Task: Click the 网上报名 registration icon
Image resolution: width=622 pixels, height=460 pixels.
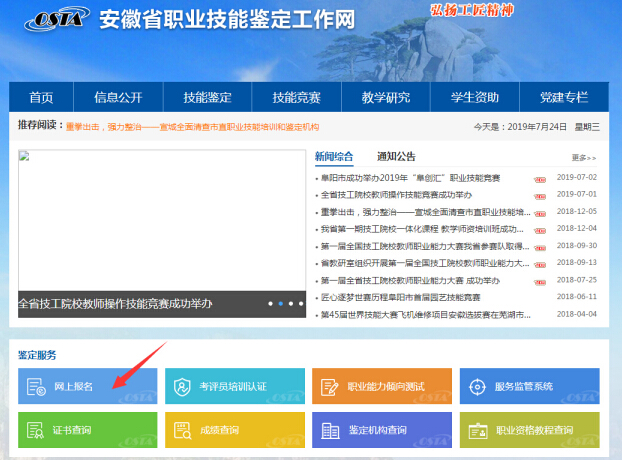Action: tap(36, 387)
